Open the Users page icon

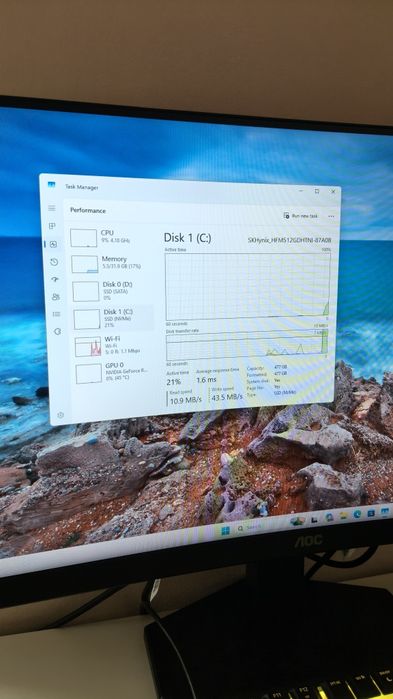[x=56, y=297]
